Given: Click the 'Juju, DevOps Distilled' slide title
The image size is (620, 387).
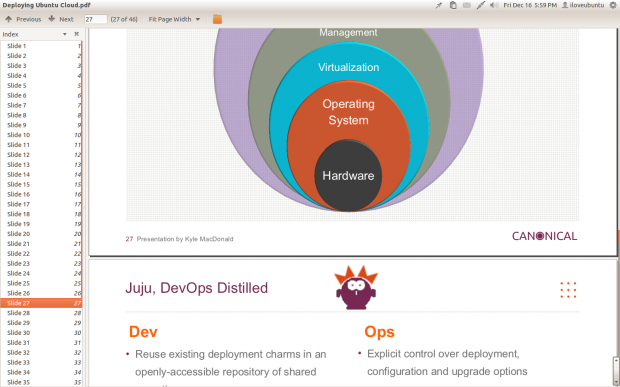Looking at the screenshot, I should click(x=197, y=288).
